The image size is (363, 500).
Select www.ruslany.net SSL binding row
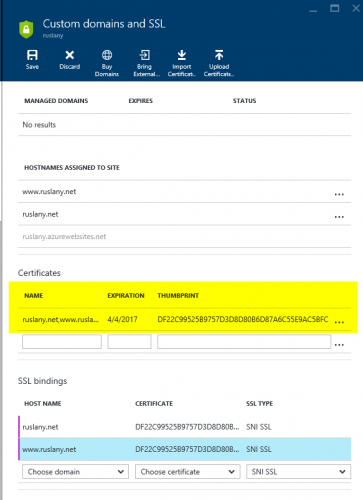185,449
